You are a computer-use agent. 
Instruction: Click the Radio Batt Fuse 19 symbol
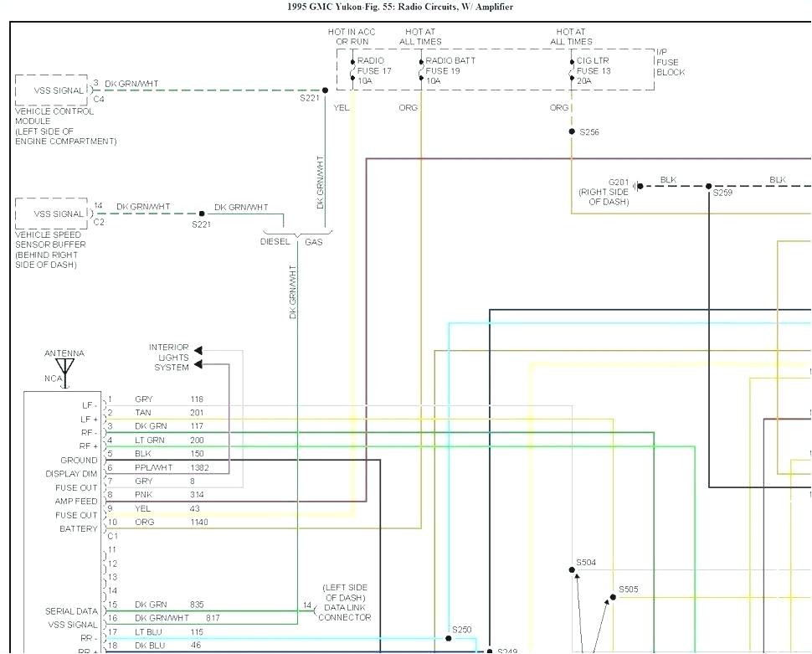(421, 72)
